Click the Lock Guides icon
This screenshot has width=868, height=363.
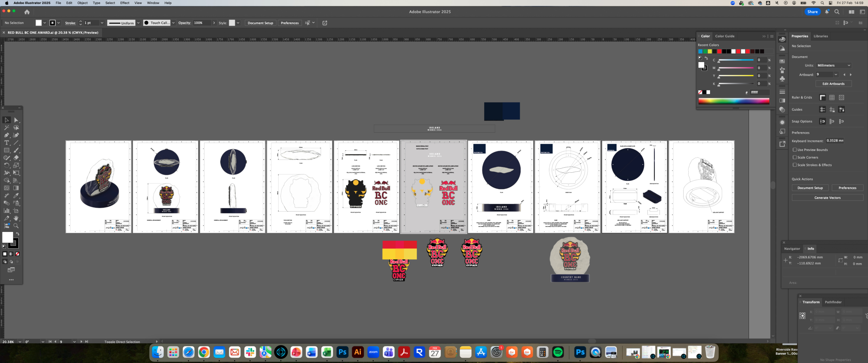(832, 109)
